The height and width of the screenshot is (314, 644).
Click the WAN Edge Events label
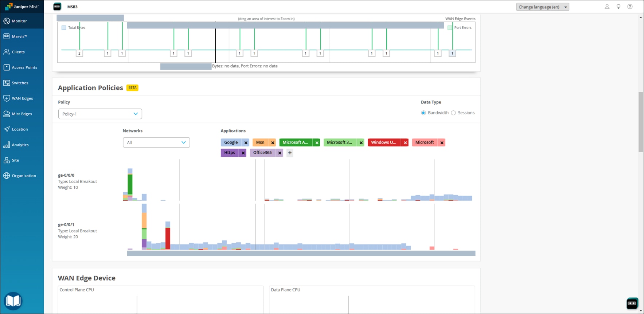click(x=460, y=19)
